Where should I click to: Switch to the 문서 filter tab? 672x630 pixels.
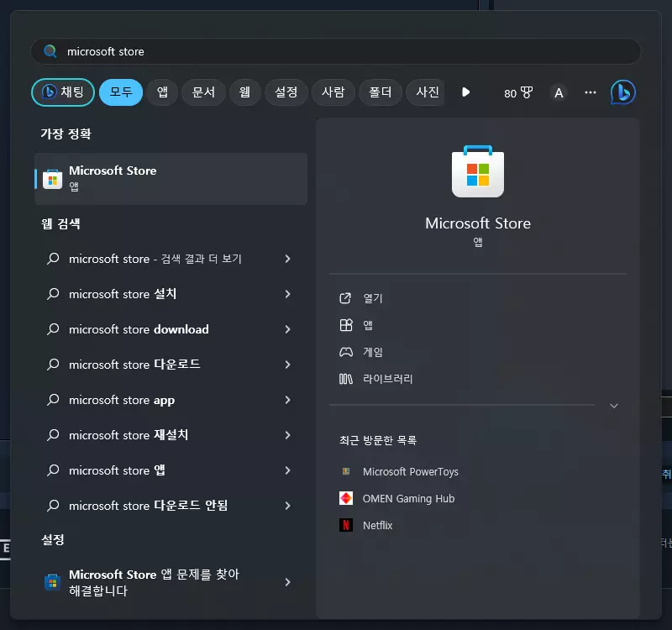(x=203, y=92)
